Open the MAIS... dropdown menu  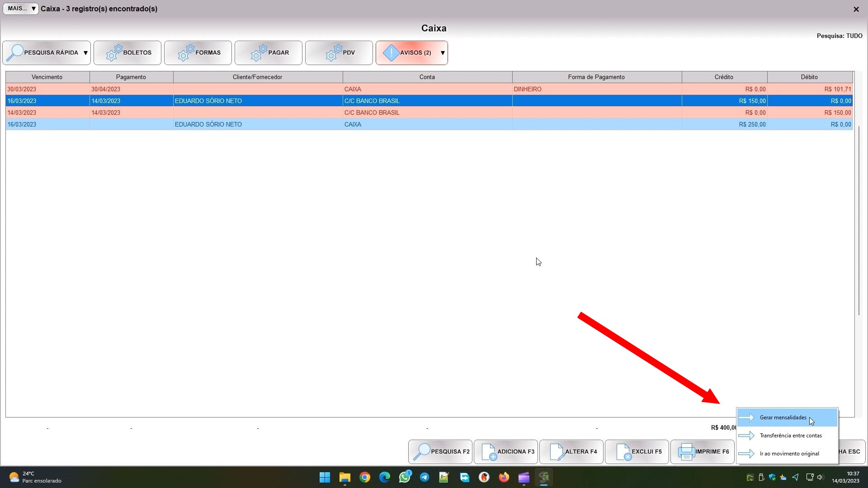(x=21, y=9)
